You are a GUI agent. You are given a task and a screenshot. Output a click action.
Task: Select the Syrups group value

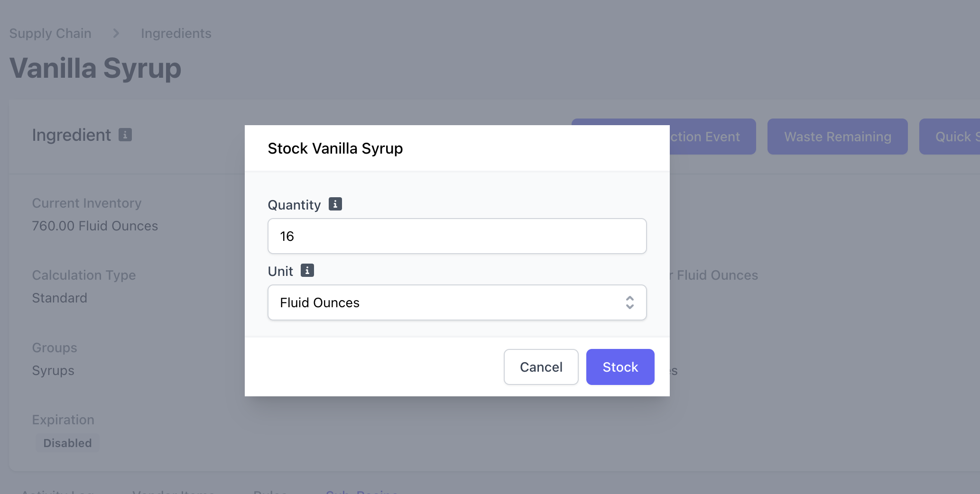[x=53, y=370]
